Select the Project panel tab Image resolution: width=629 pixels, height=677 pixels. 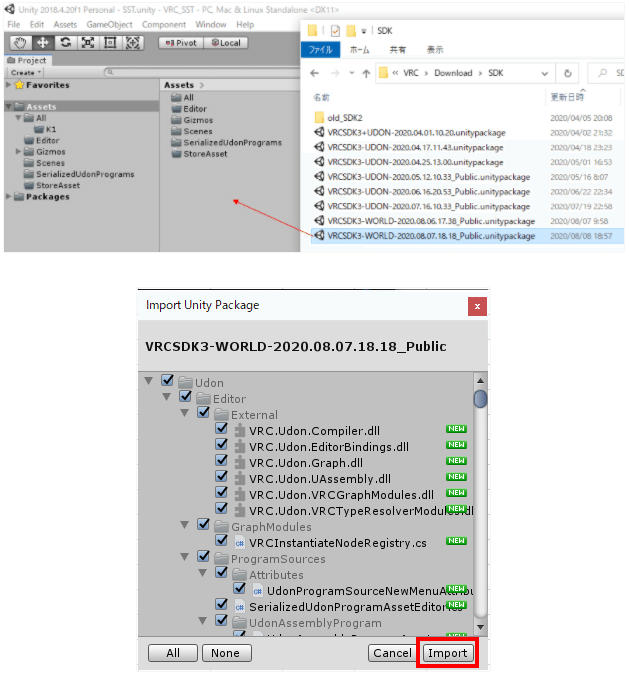click(x=28, y=60)
